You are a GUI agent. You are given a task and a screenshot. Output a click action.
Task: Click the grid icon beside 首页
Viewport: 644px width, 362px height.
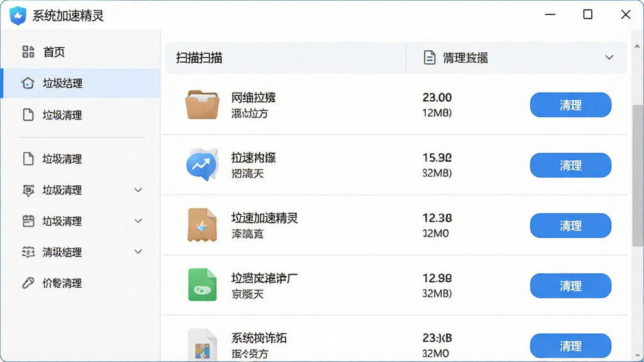click(28, 52)
